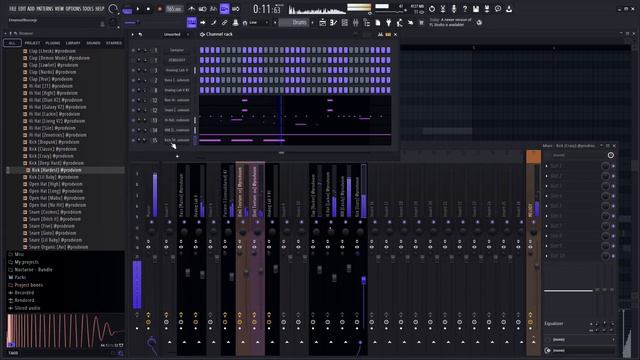Click the news gear icon beside update notice
The height and width of the screenshot is (360, 640).
click(x=479, y=23)
